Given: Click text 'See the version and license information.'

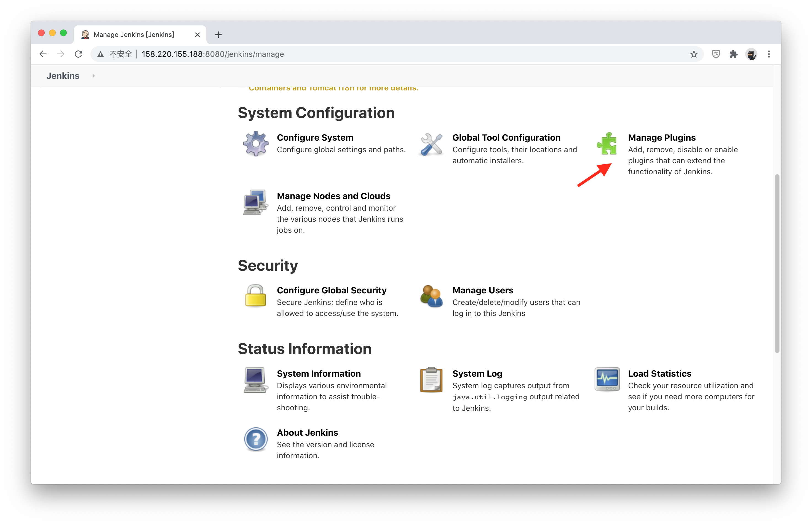Looking at the screenshot, I should 325,450.
